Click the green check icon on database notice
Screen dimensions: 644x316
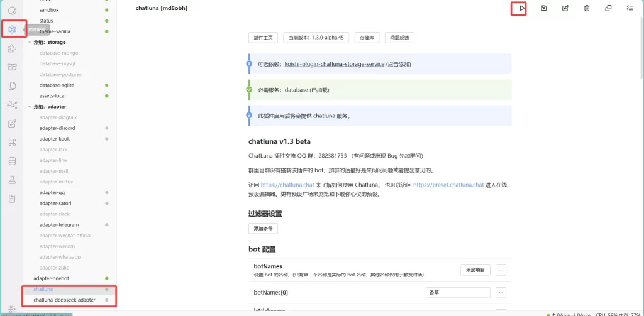tap(249, 90)
